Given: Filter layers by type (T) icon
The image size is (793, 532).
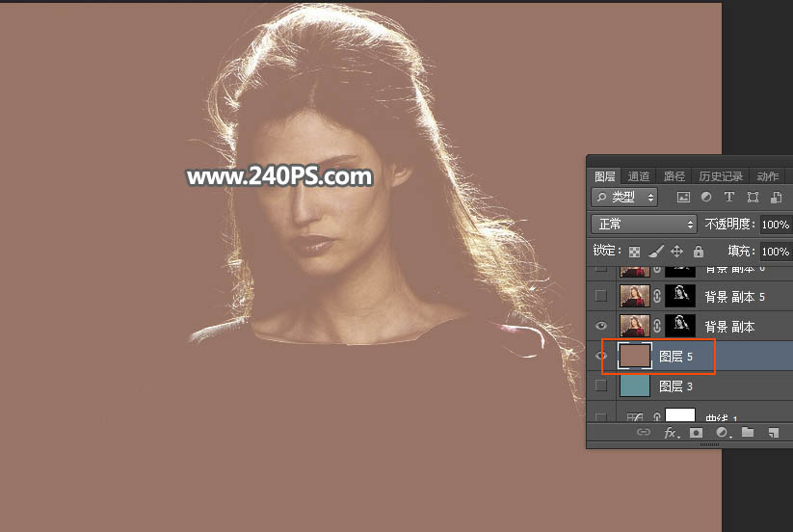Looking at the screenshot, I should (x=728, y=198).
